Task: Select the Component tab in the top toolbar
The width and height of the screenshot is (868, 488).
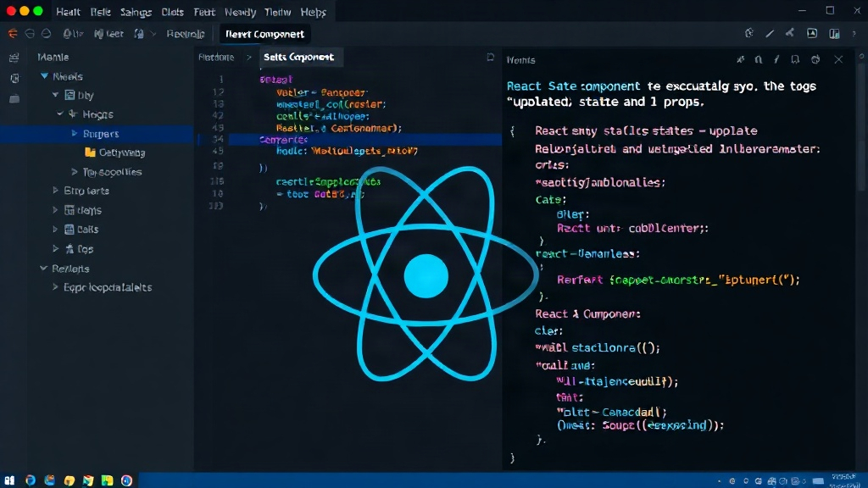Action: [x=264, y=34]
